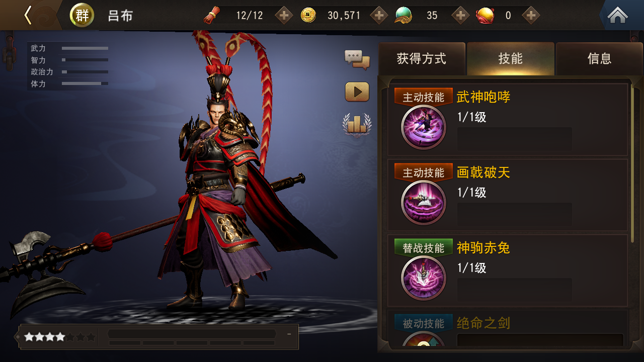Add more scroll stamina with plus
644x362 pixels.
(284, 15)
